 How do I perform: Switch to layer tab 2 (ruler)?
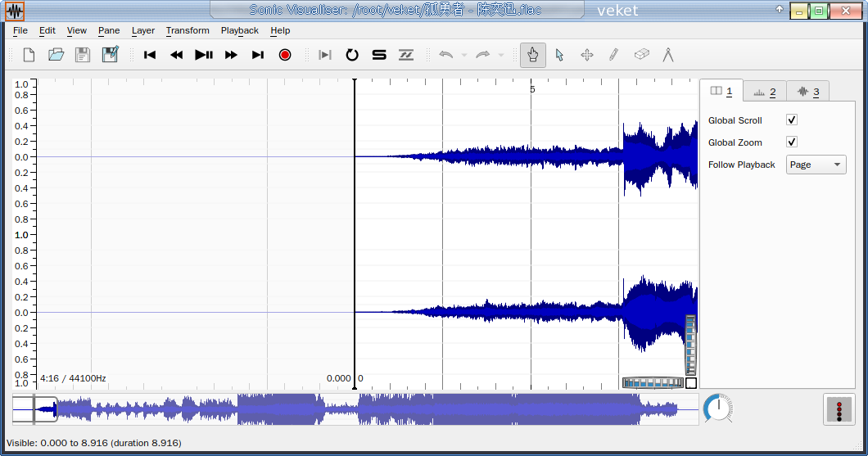765,92
